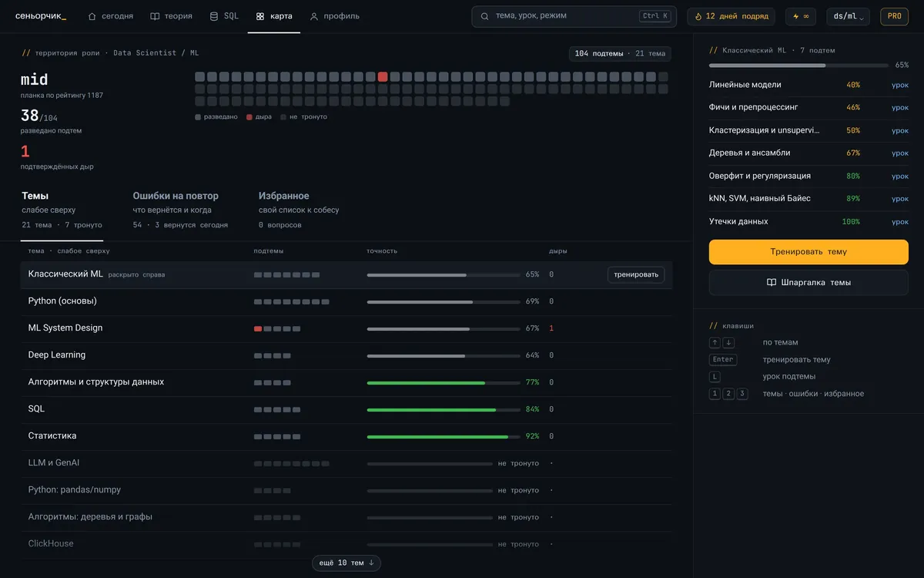Open урок link for Линейные модели
This screenshot has height=578, width=924.
coord(900,85)
